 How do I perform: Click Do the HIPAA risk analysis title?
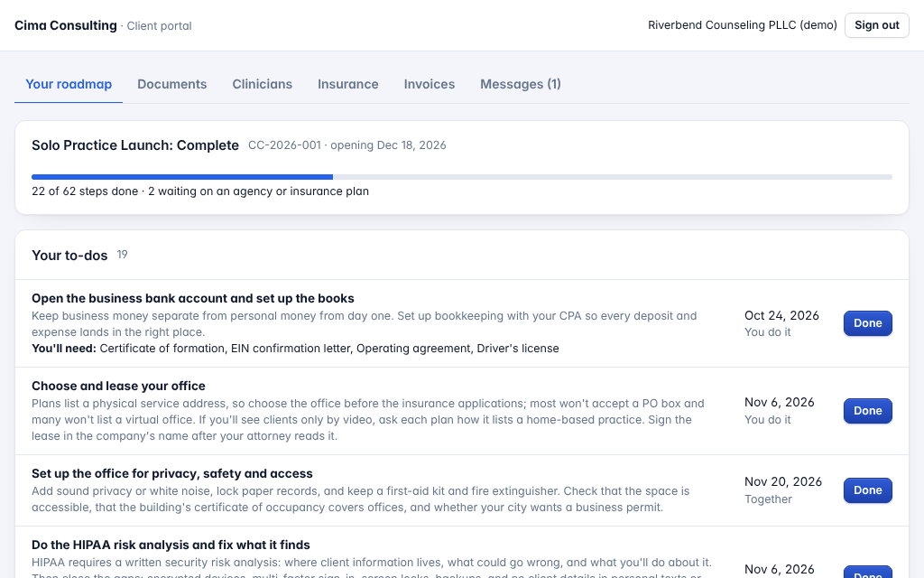point(171,545)
